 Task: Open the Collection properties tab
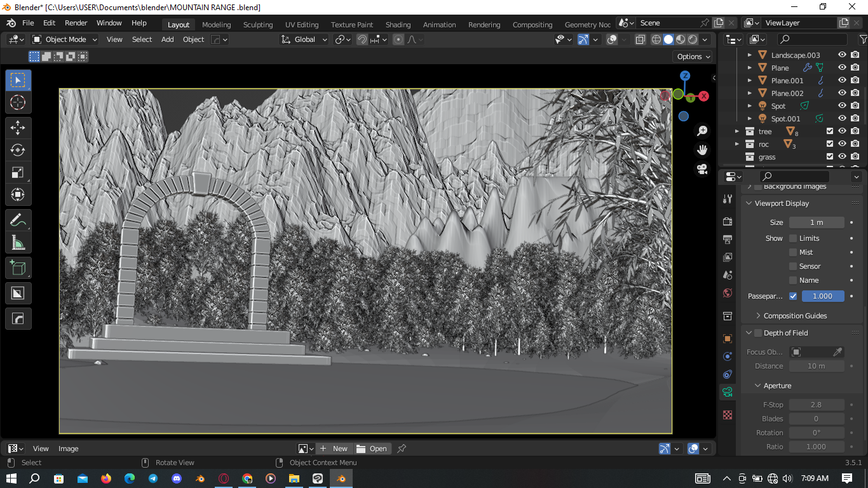click(x=728, y=316)
